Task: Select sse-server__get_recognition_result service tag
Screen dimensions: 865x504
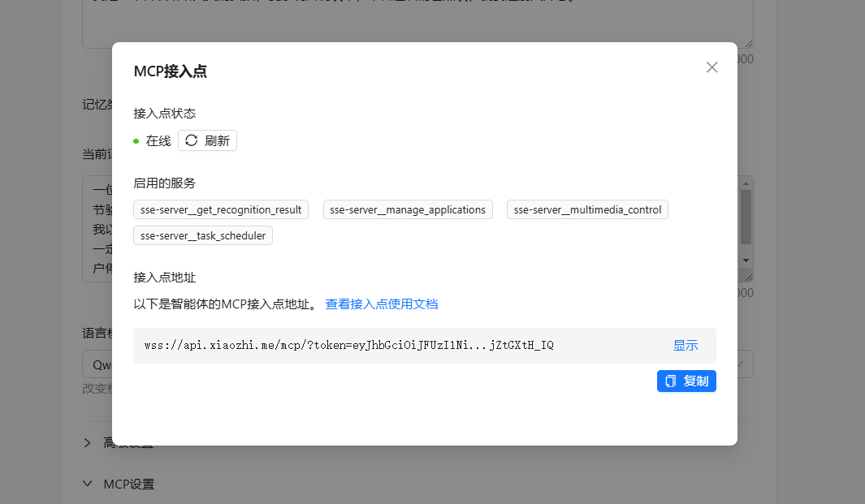Action: [221, 209]
